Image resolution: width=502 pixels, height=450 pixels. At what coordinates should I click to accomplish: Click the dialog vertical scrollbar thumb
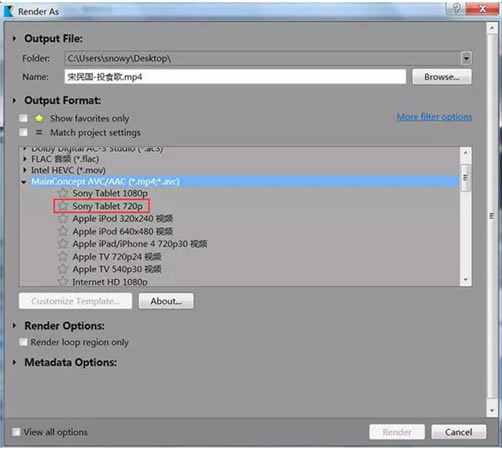click(x=492, y=216)
